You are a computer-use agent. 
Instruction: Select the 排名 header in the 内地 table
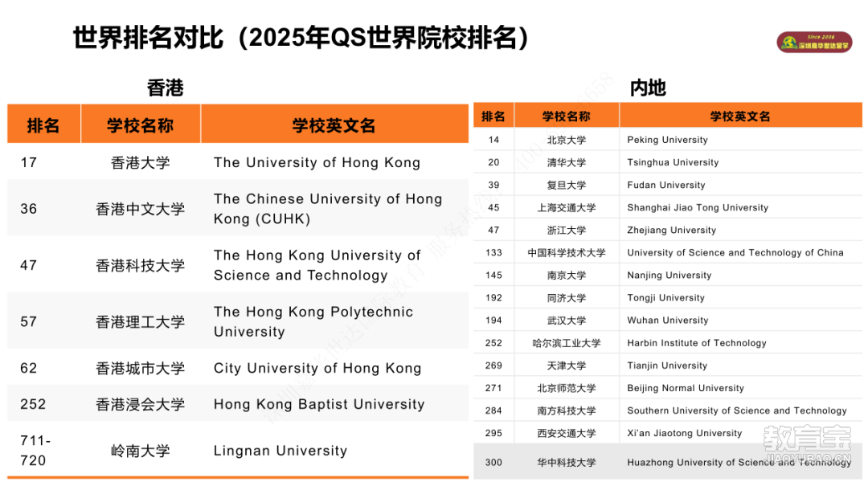pos(493,116)
